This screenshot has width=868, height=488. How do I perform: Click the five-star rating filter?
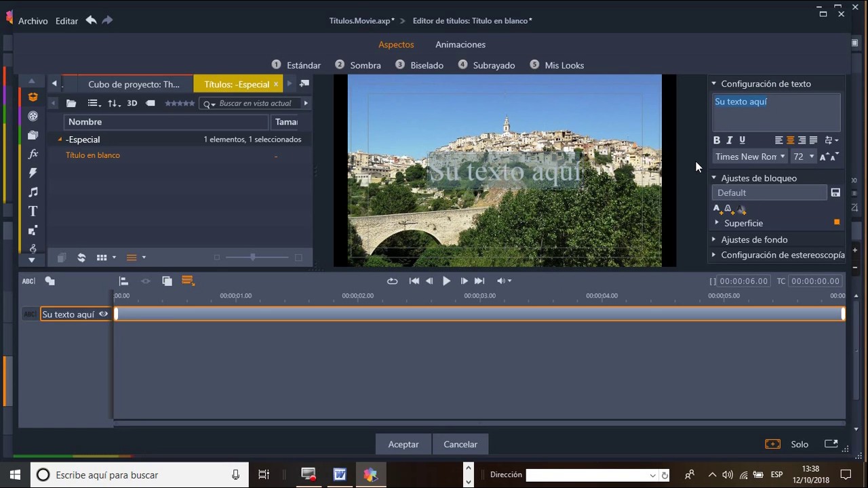click(x=180, y=103)
